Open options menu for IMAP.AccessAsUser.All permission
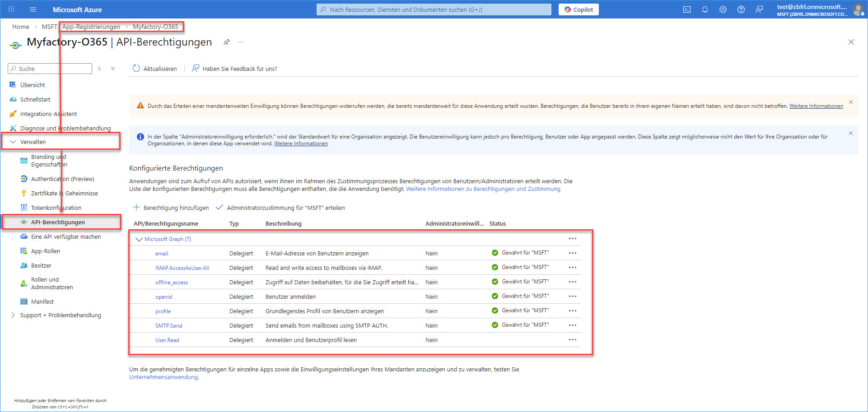The height and width of the screenshot is (412, 868). click(572, 267)
